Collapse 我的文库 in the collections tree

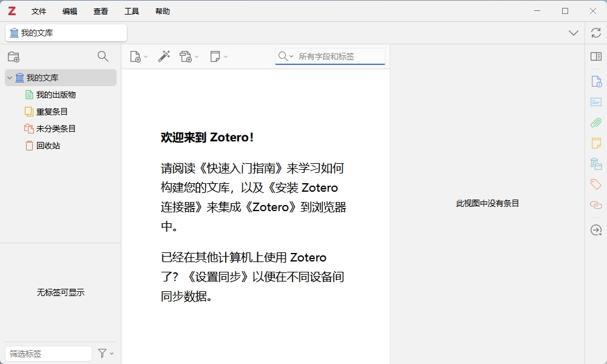click(9, 77)
